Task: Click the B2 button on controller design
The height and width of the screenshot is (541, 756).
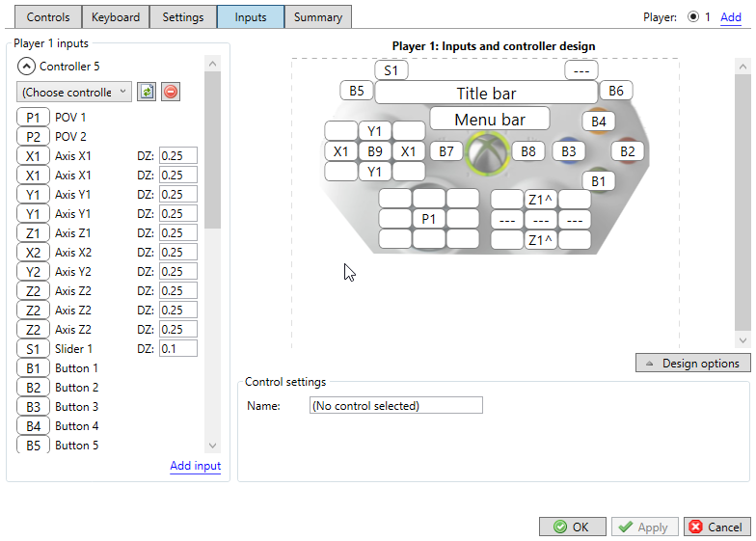Action: tap(628, 151)
